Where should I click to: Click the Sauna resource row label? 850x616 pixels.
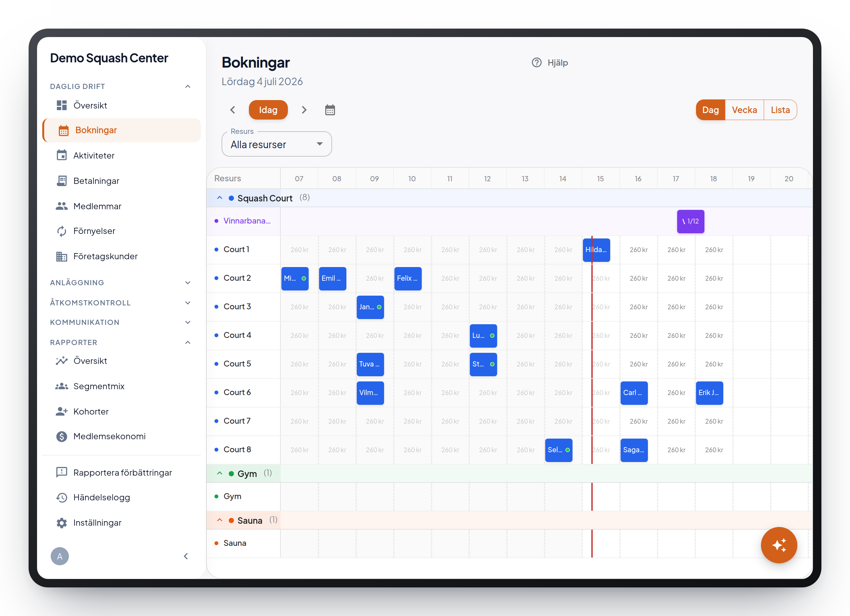coord(235,543)
